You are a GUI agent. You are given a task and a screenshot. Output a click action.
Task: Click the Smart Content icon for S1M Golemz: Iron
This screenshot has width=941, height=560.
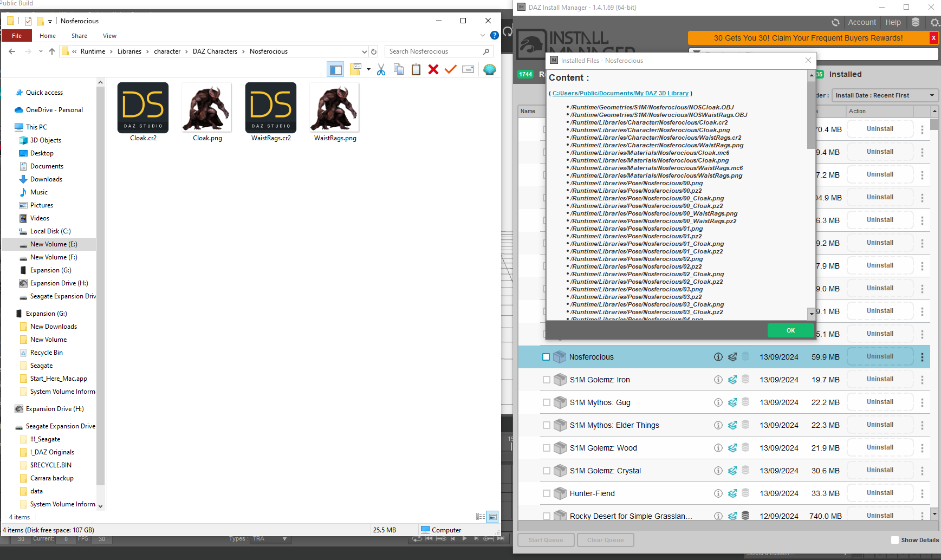coord(732,380)
